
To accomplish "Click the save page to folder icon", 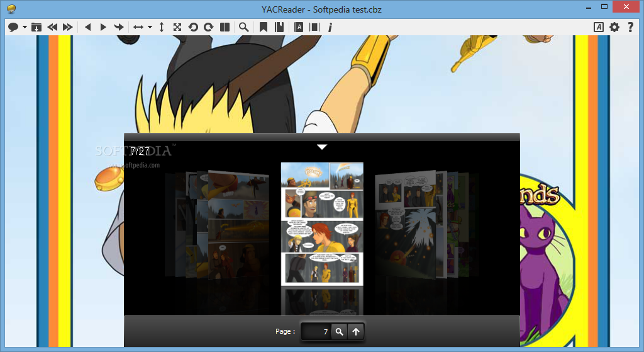I will [36, 27].
